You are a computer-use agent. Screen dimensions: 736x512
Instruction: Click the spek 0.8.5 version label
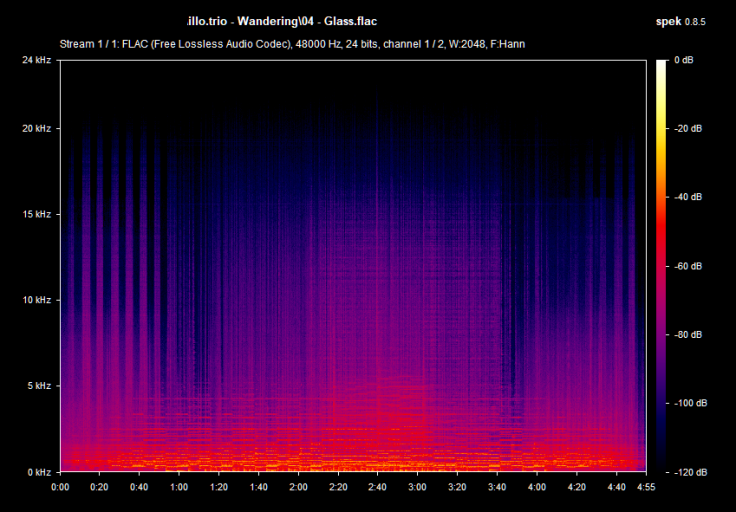pyautogui.click(x=680, y=22)
